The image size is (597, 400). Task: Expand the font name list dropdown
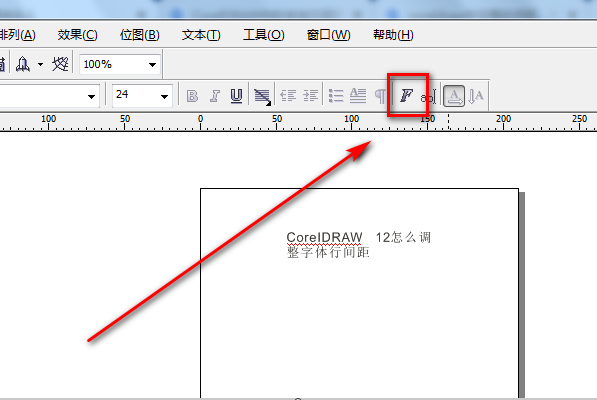click(91, 96)
